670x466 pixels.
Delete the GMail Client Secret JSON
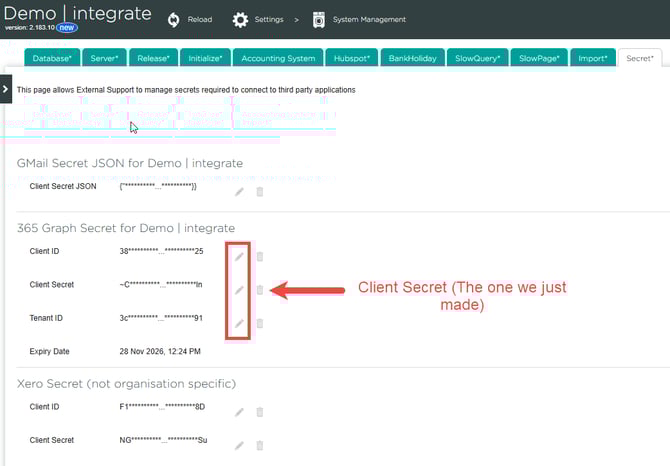[260, 191]
